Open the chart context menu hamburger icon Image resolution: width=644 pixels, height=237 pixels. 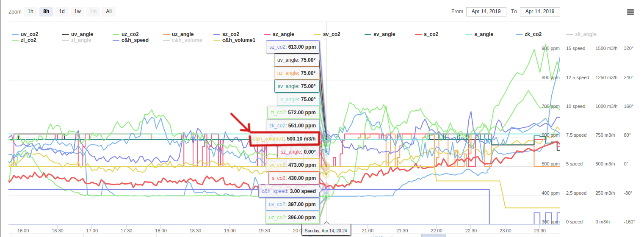[630, 12]
